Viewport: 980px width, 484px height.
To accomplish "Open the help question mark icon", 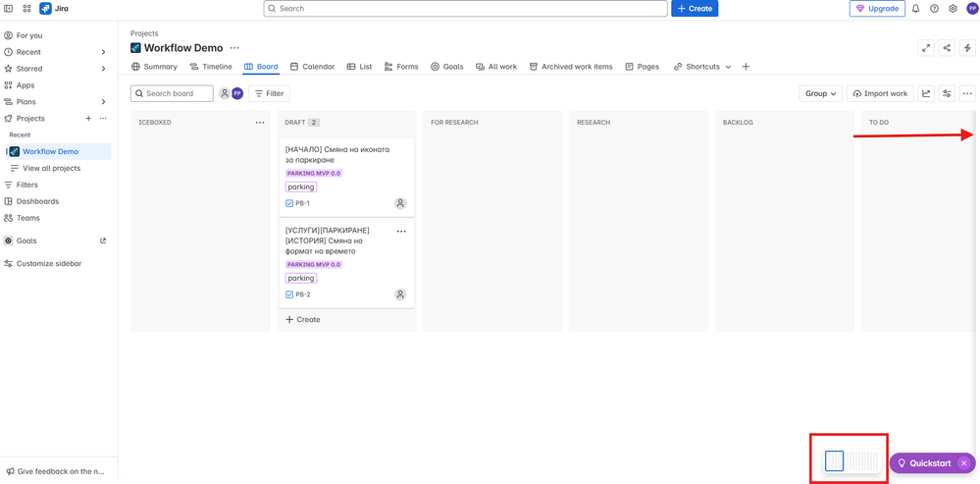I will 934,9.
